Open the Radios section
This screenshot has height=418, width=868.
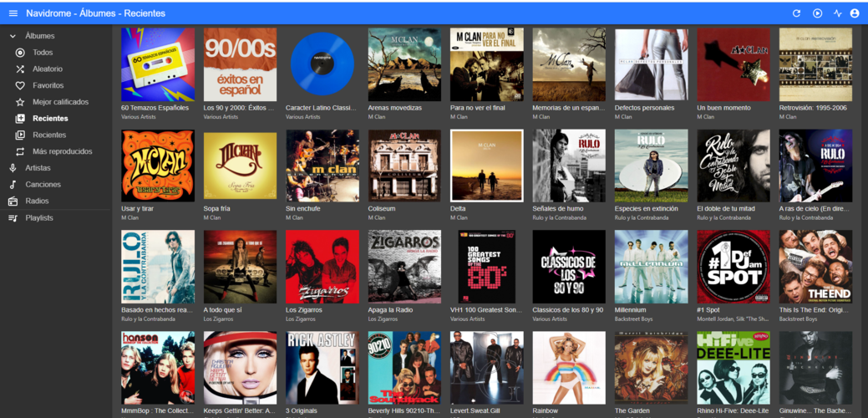click(x=37, y=201)
